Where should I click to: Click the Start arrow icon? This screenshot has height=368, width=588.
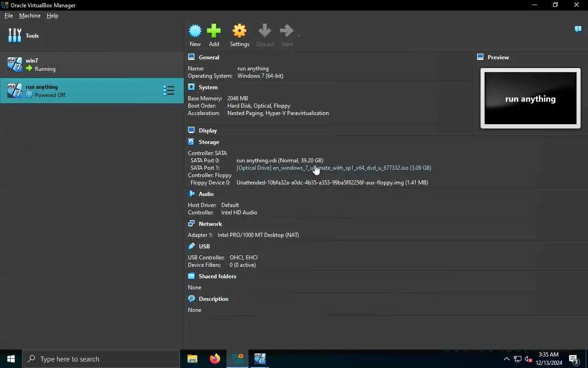coord(287,31)
